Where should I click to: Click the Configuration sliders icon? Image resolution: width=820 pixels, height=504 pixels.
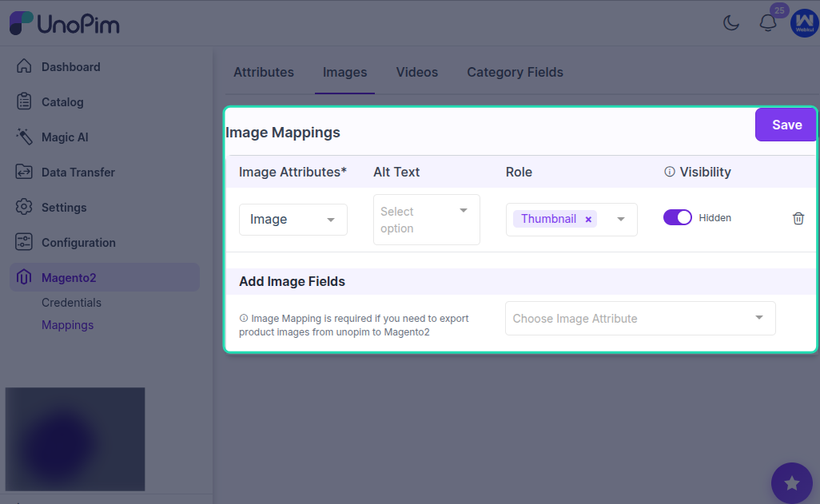tap(24, 242)
